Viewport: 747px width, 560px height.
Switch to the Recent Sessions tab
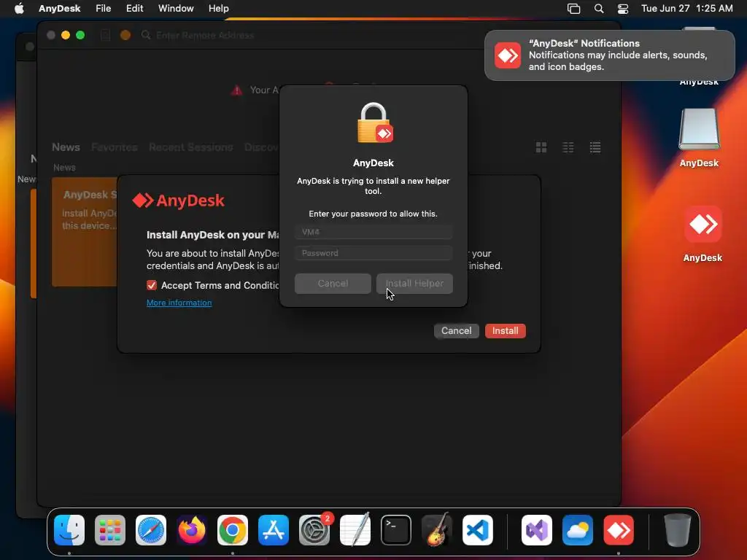tap(190, 147)
